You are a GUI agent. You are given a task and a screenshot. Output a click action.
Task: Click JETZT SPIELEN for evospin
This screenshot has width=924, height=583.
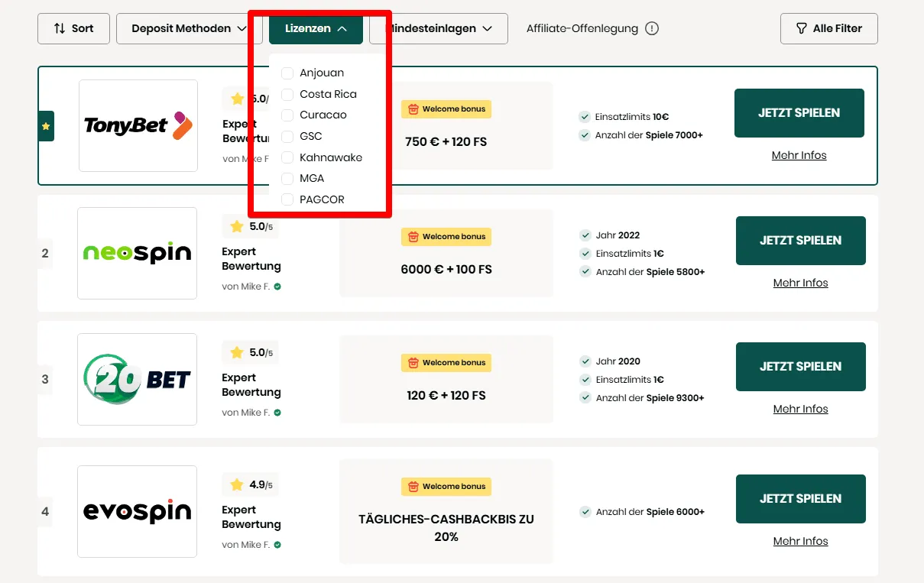tap(801, 499)
